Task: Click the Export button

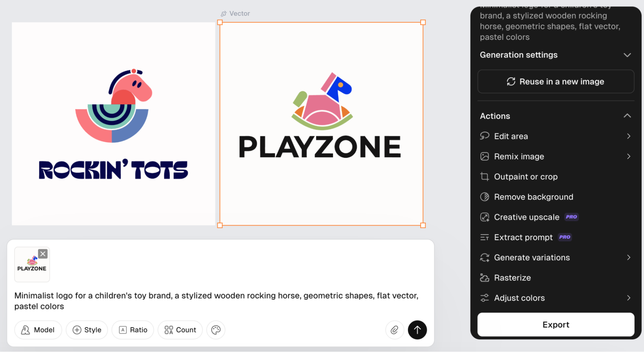Action: pos(556,325)
